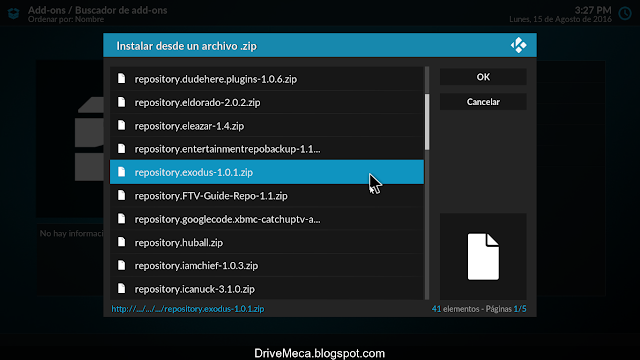
Task: Click the Cancelar button
Action: click(x=483, y=102)
